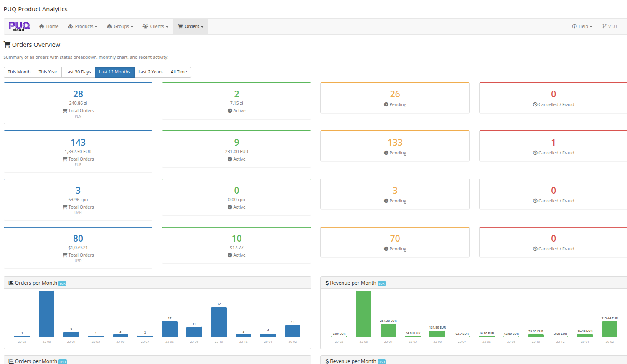
Task: Click the PUQ cloud logo
Action: [19, 26]
